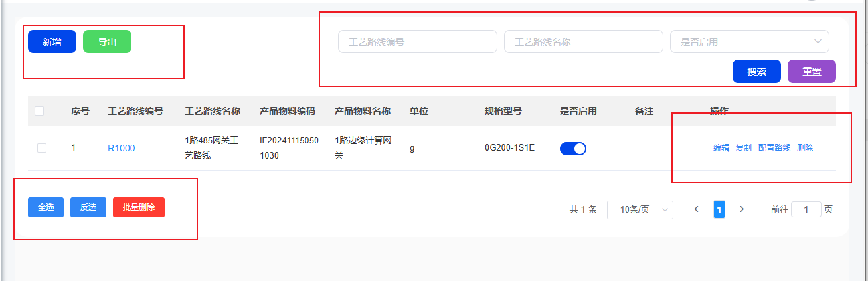Check the row 1 checkbox

tap(42, 148)
